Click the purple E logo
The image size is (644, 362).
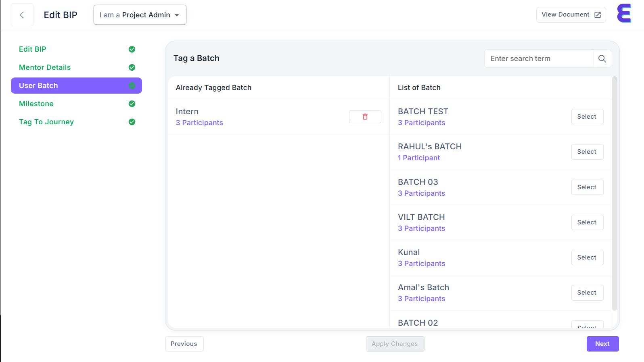coord(624,14)
